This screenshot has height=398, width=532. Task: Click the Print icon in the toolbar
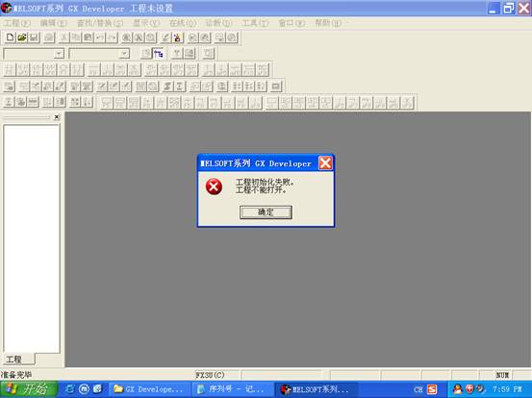coord(49,37)
